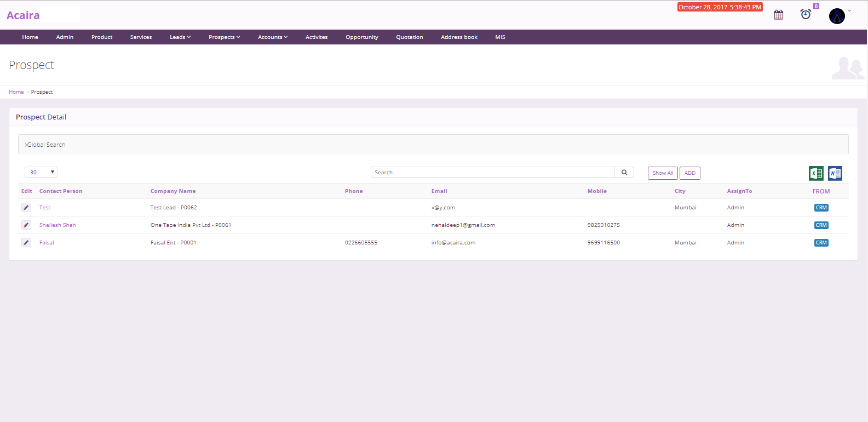
Task: Open the Shailesh Shah contact link
Action: pos(58,225)
